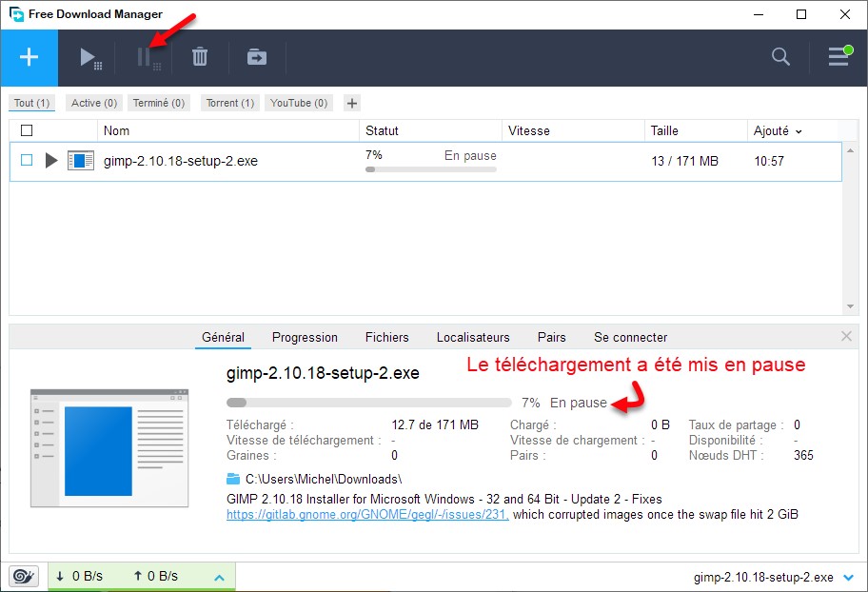Toggle snail mode icon in status bar

tap(24, 576)
